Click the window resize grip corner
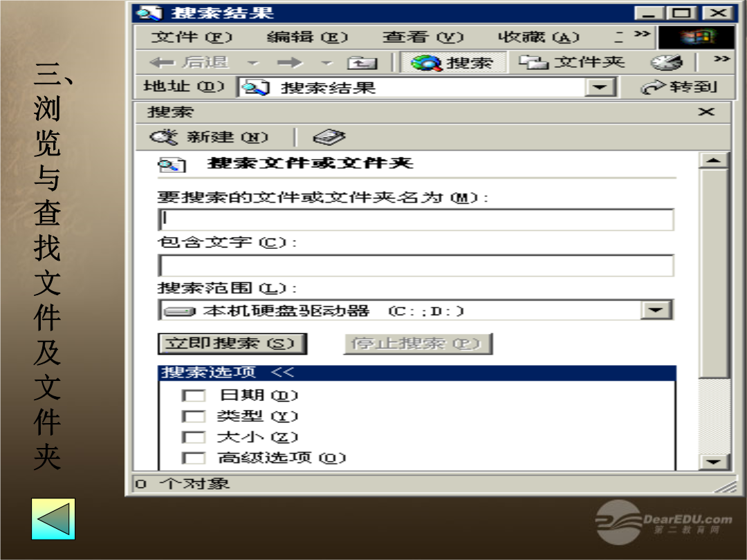 pyautogui.click(x=726, y=487)
